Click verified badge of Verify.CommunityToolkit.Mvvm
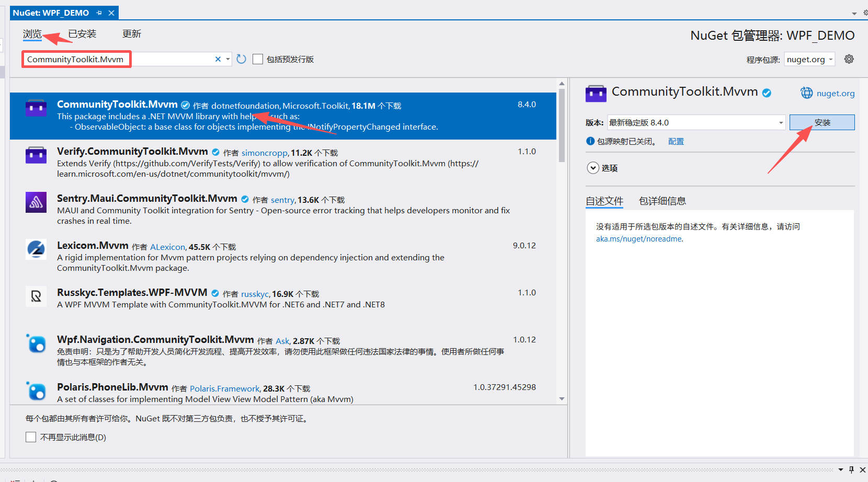This screenshot has width=868, height=482. [215, 152]
